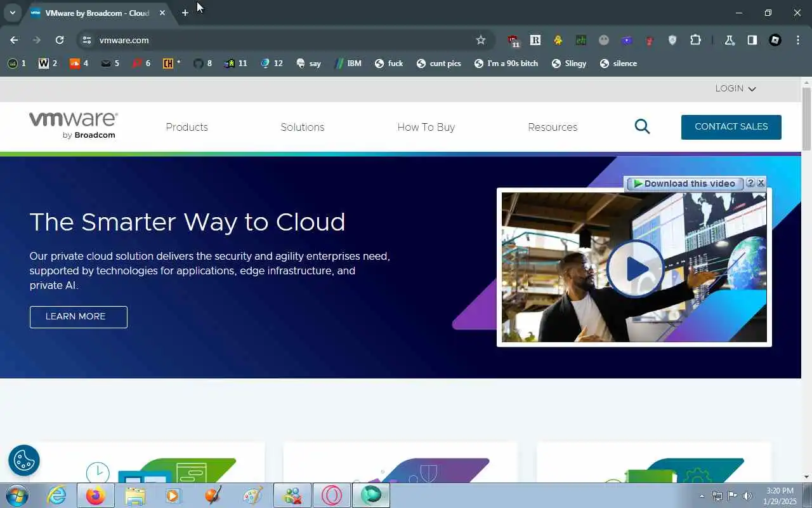The height and width of the screenshot is (508, 812).
Task: Open Internet Explorer from taskbar
Action: (57, 495)
